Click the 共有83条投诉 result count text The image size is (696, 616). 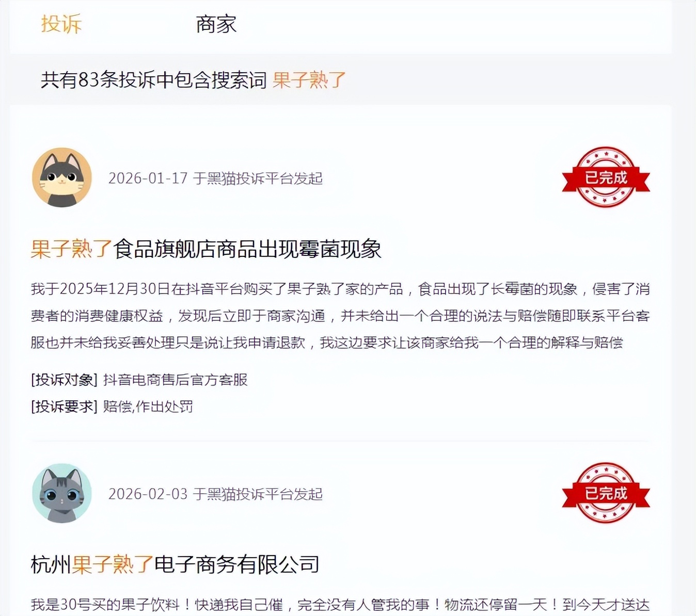coord(154,80)
